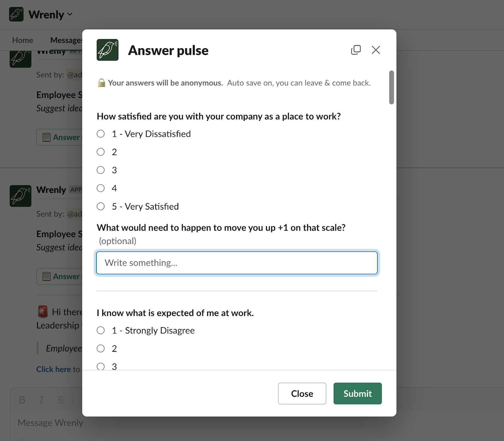Submit the pulse answers

(358, 393)
